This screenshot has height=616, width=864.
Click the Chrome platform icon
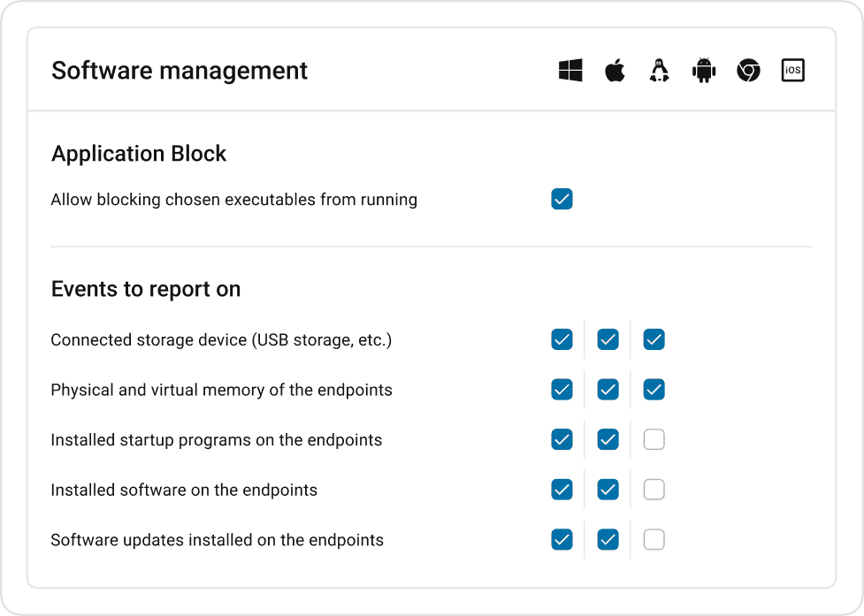coord(748,71)
